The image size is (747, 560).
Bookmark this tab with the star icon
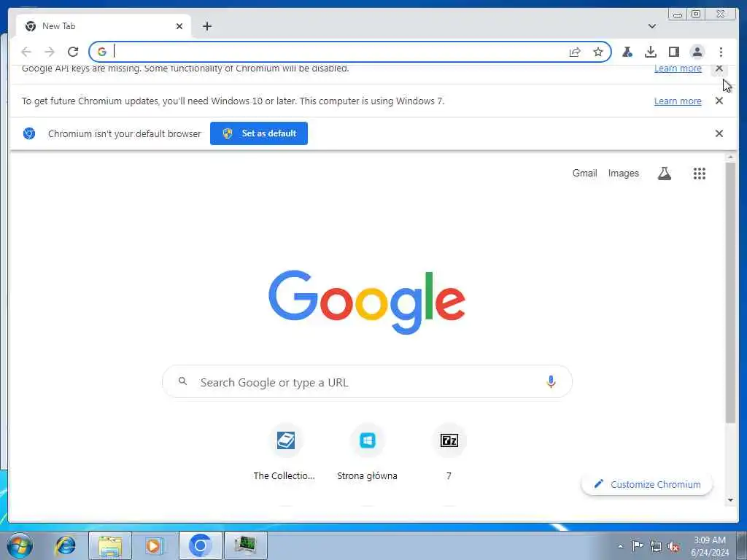click(598, 52)
